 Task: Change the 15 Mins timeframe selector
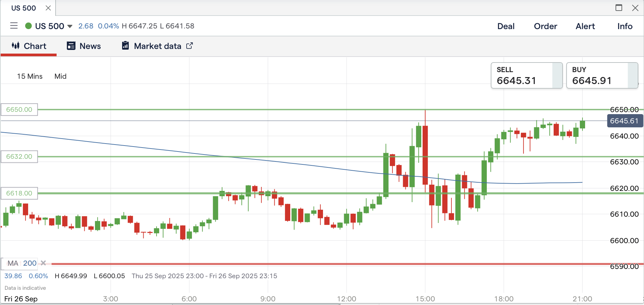tap(30, 76)
